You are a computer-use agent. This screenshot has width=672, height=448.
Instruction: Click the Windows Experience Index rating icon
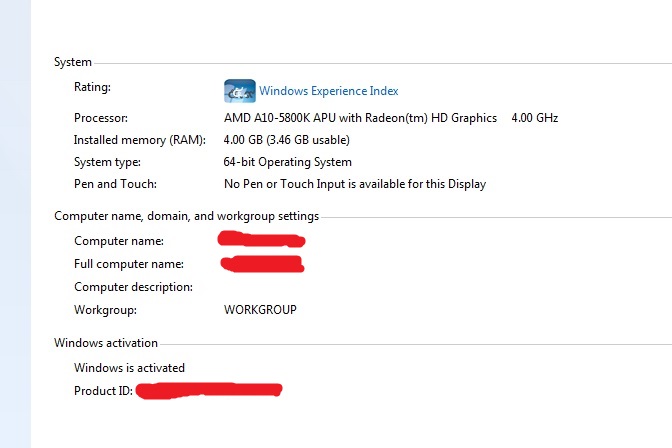[240, 91]
